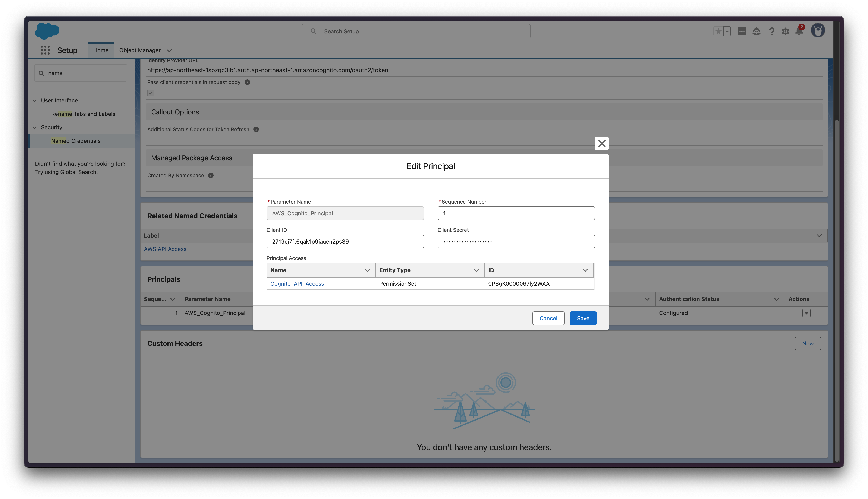Click the Client ID field
Viewport: 868px width, 499px height.
pos(345,241)
